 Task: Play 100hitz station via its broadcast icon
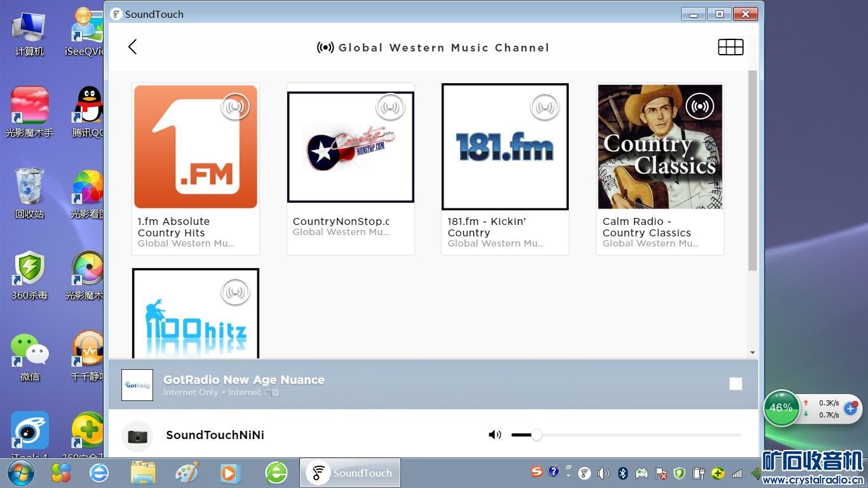pos(235,292)
